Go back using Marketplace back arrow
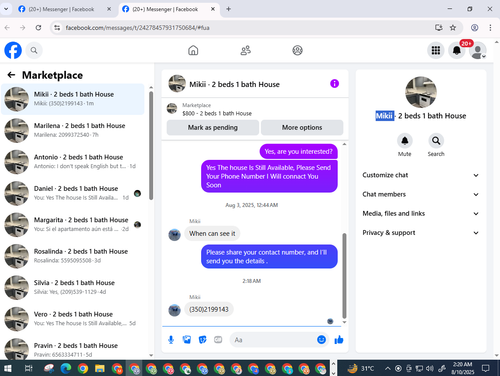 11,75
